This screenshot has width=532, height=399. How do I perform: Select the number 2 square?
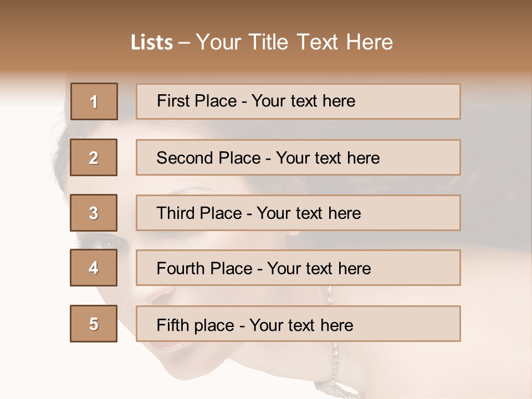point(94,157)
